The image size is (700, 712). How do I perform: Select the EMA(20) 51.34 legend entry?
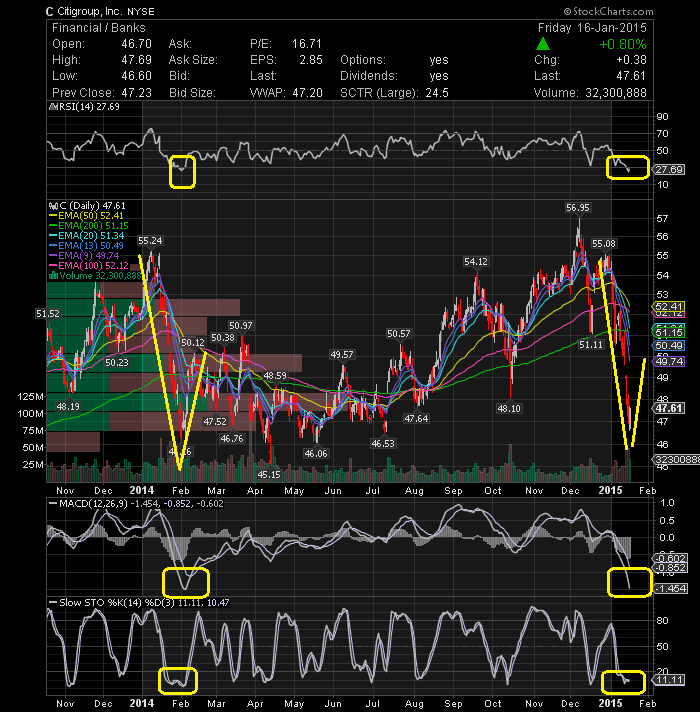[86, 236]
